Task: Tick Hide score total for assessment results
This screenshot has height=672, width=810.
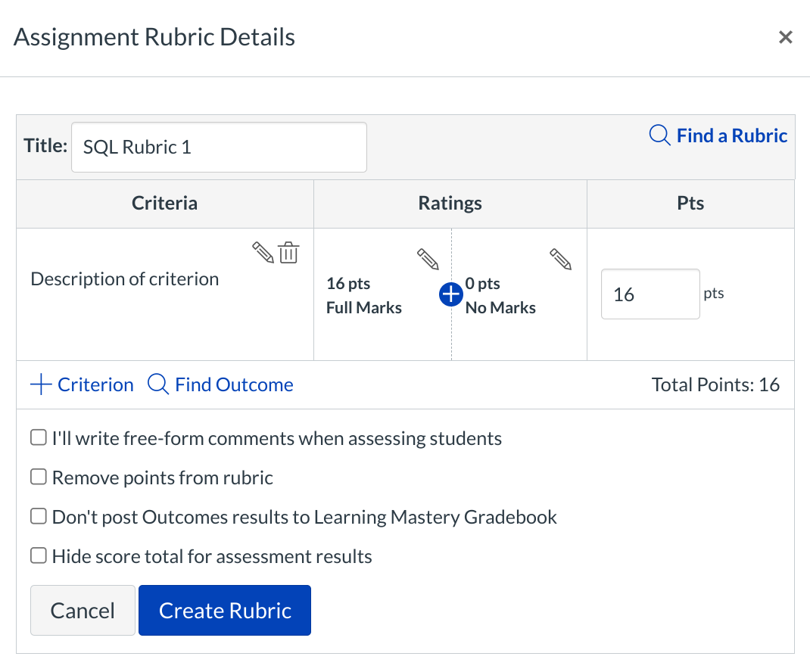Action: (38, 556)
